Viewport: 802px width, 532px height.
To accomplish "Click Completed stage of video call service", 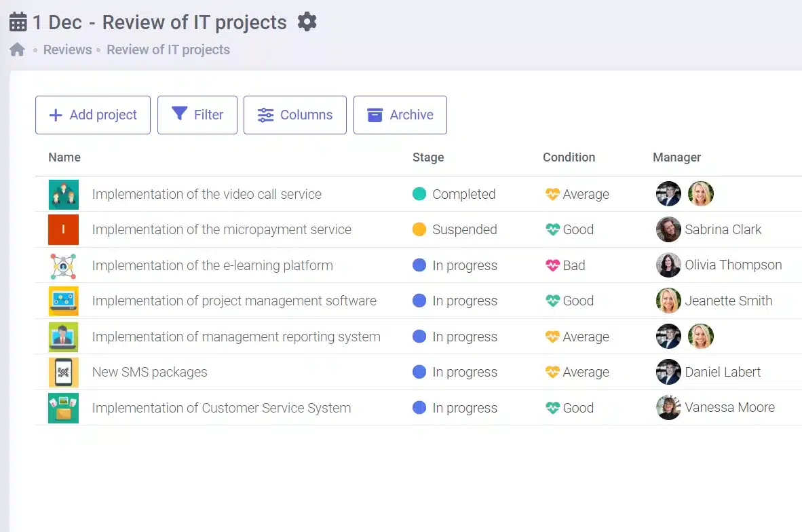I will [464, 194].
